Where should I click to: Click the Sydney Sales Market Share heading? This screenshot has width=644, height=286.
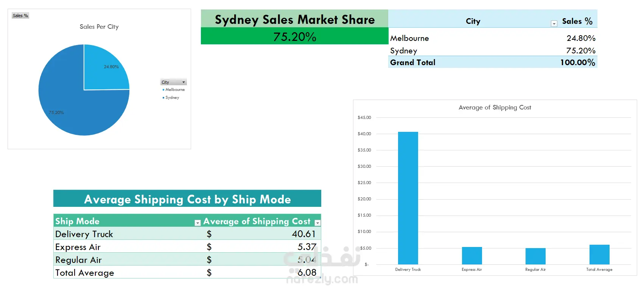(x=294, y=19)
